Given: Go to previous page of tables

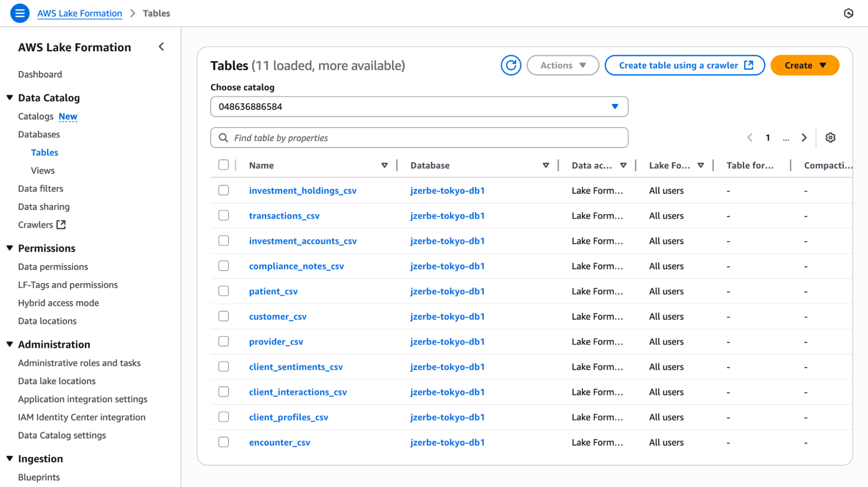Looking at the screenshot, I should pyautogui.click(x=750, y=138).
